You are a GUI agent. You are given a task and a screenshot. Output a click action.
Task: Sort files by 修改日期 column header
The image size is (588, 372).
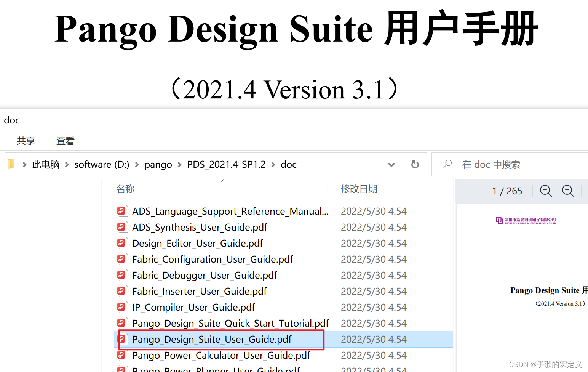point(359,189)
